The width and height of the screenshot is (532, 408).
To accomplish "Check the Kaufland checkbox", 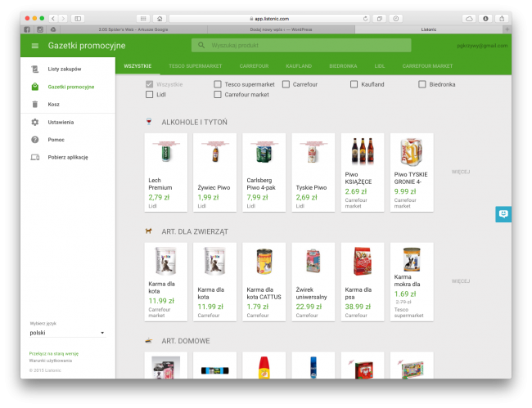I will [x=354, y=84].
